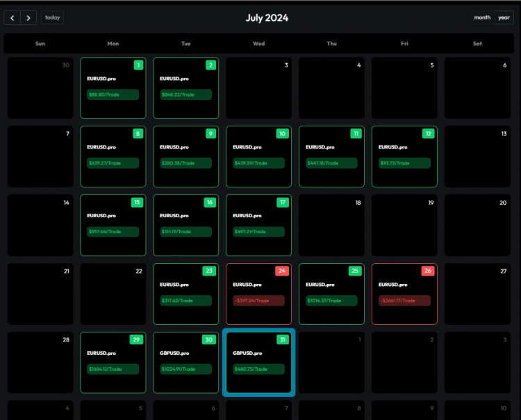
Task: Click the today button
Action: (x=52, y=17)
